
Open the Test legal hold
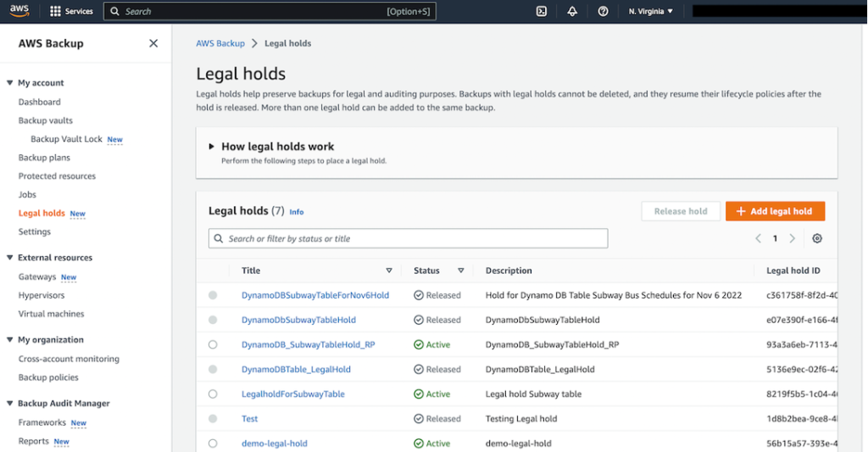250,419
